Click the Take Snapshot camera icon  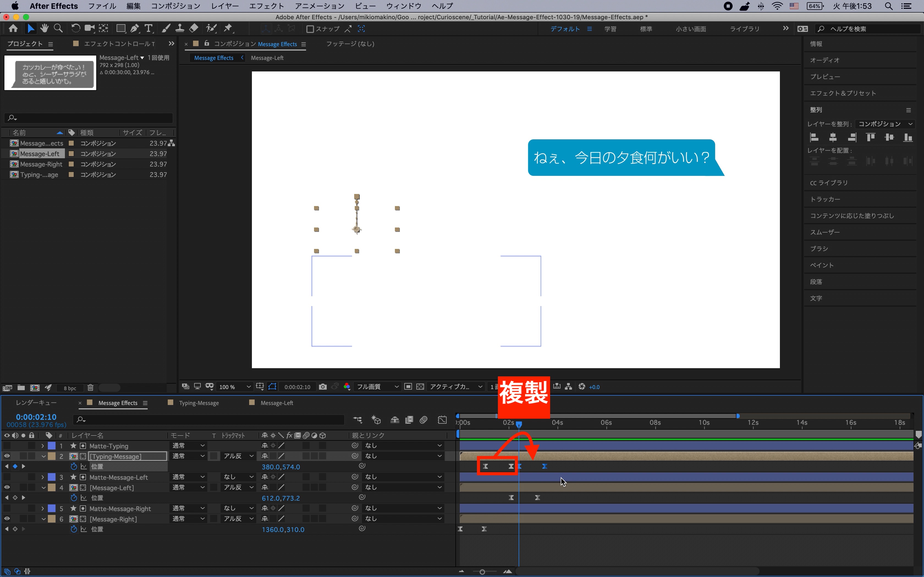323,387
